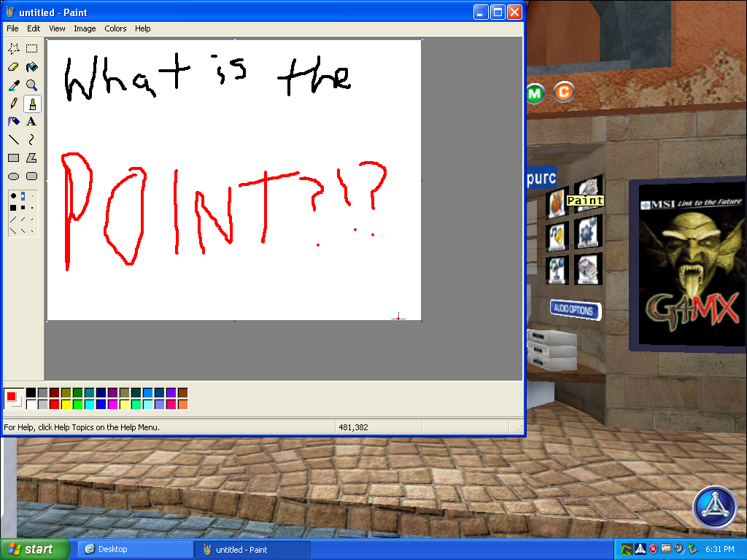Select the Curve tool

(x=32, y=139)
